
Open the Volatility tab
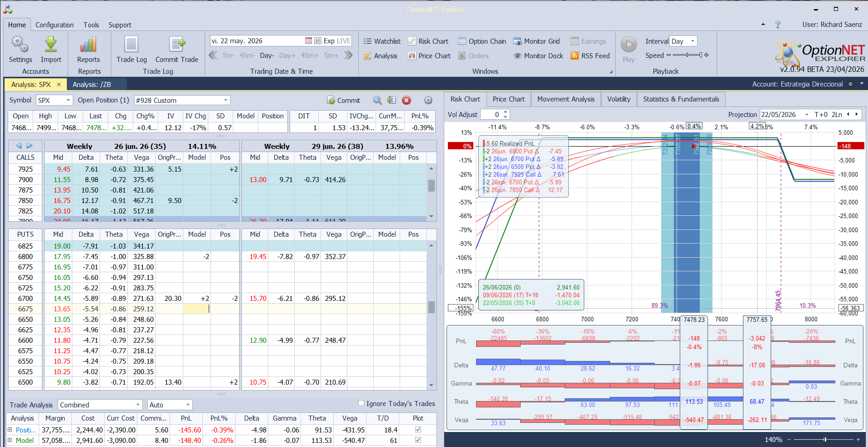(619, 99)
